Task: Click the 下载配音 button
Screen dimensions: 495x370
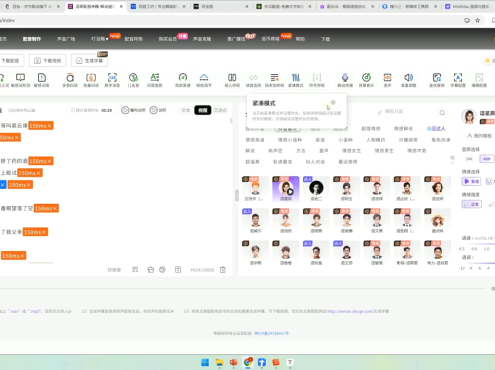Action: [x=11, y=61]
